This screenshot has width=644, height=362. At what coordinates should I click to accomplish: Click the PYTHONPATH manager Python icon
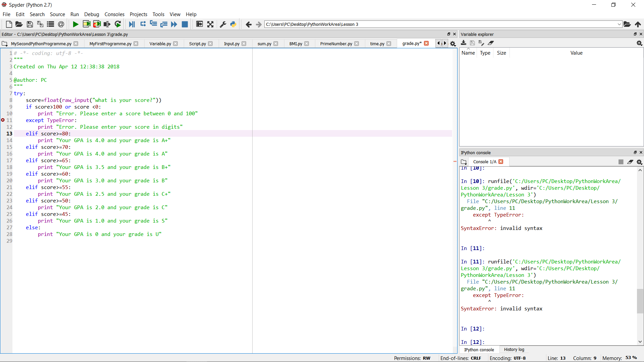coord(233,24)
